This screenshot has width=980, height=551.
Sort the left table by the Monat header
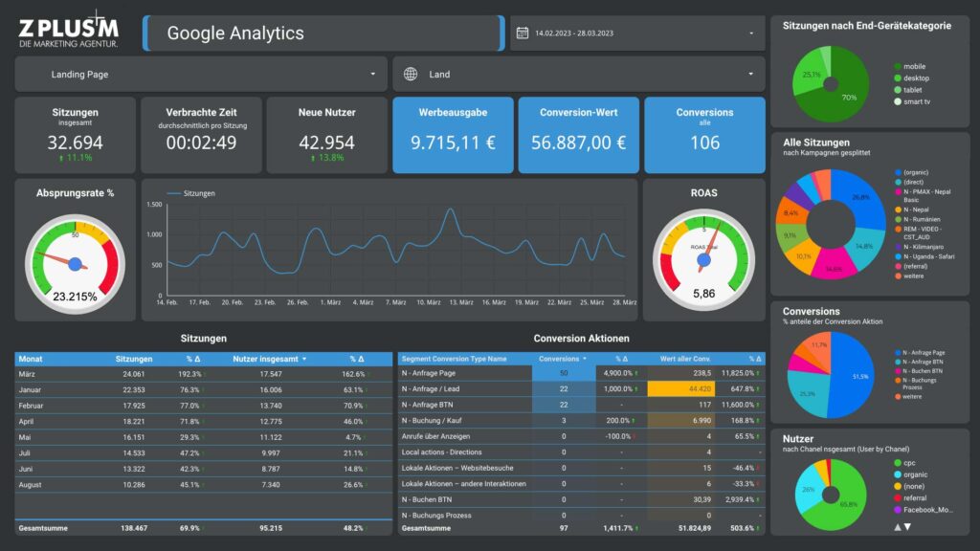(29, 358)
